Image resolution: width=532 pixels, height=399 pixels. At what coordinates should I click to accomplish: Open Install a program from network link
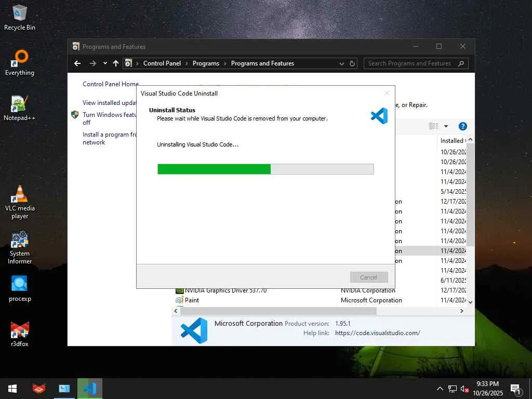coord(109,138)
